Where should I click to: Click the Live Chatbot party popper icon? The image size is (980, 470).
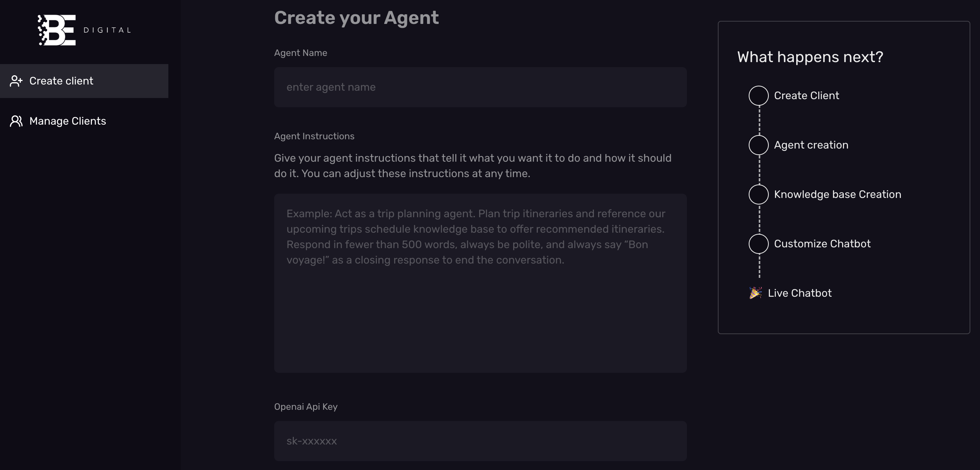(x=755, y=293)
